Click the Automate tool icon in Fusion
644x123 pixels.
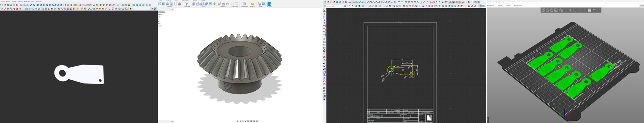tap(186, 4)
